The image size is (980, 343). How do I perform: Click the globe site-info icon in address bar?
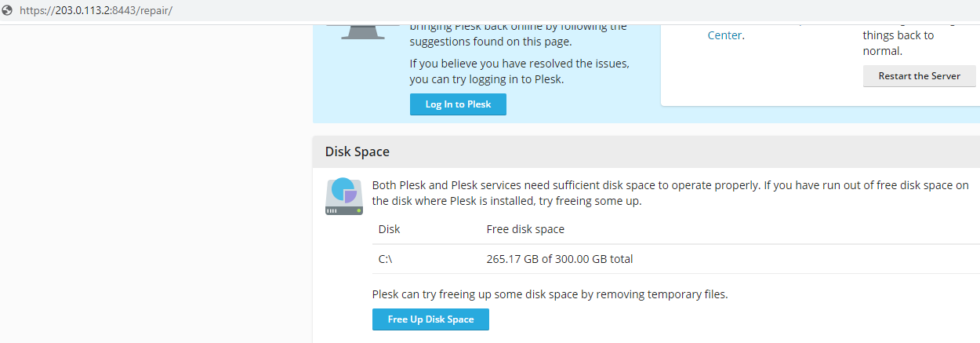click(9, 11)
